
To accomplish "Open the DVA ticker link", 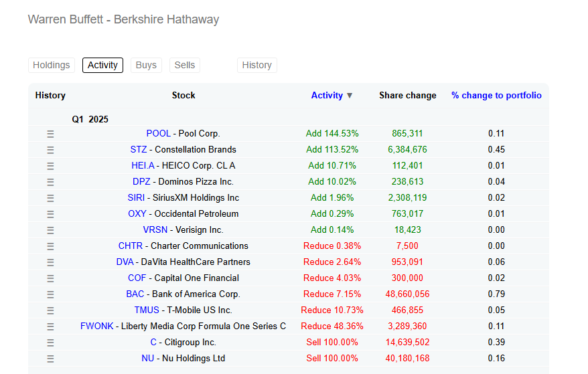I will (125, 262).
